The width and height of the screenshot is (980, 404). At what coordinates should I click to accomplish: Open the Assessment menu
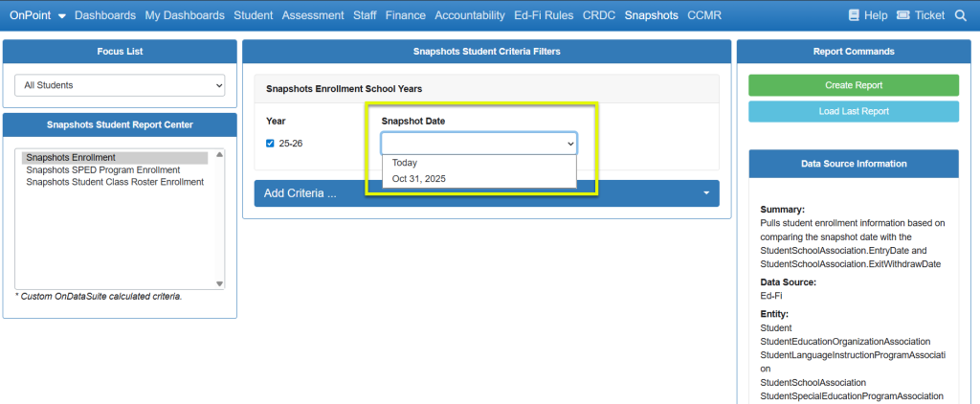point(312,15)
